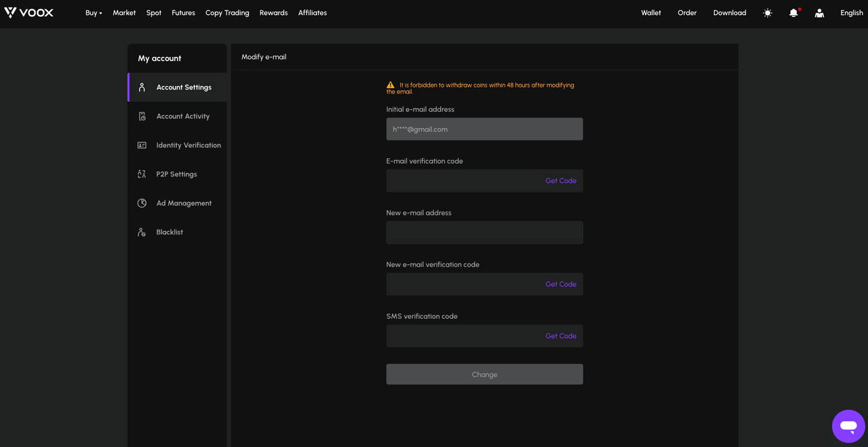
Task: Click the Identity Verification card icon
Action: pos(142,145)
